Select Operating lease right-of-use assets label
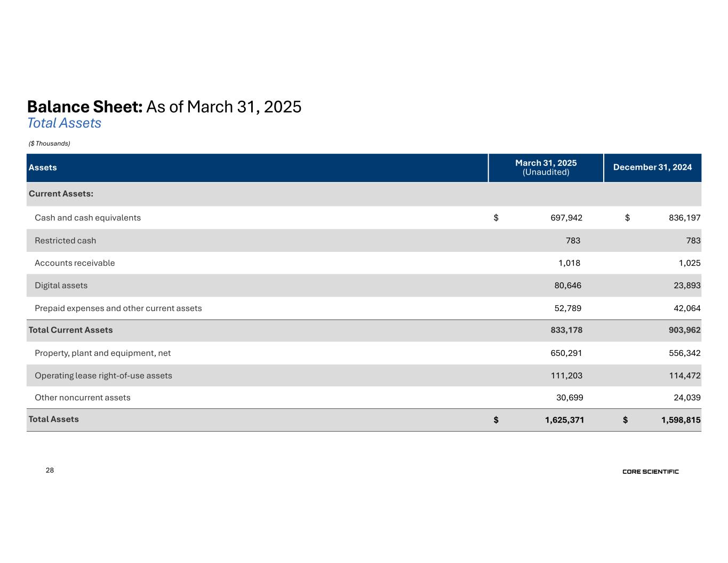Screen dimensions: 728x563 point(103,376)
